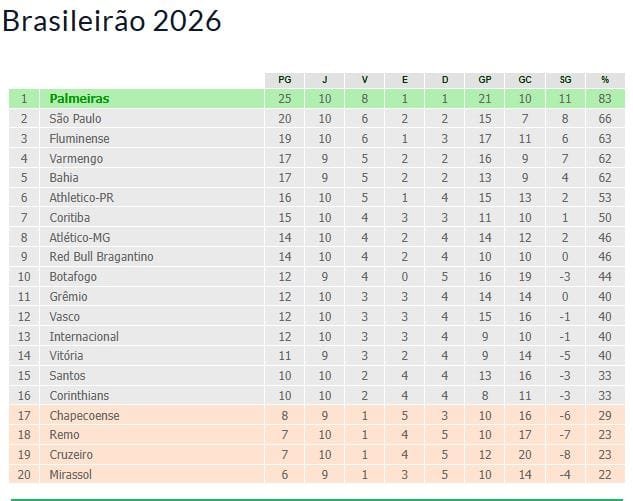This screenshot has height=501, width=633.
Task: Select Chapecoense in the relegation zone
Action: (x=84, y=415)
